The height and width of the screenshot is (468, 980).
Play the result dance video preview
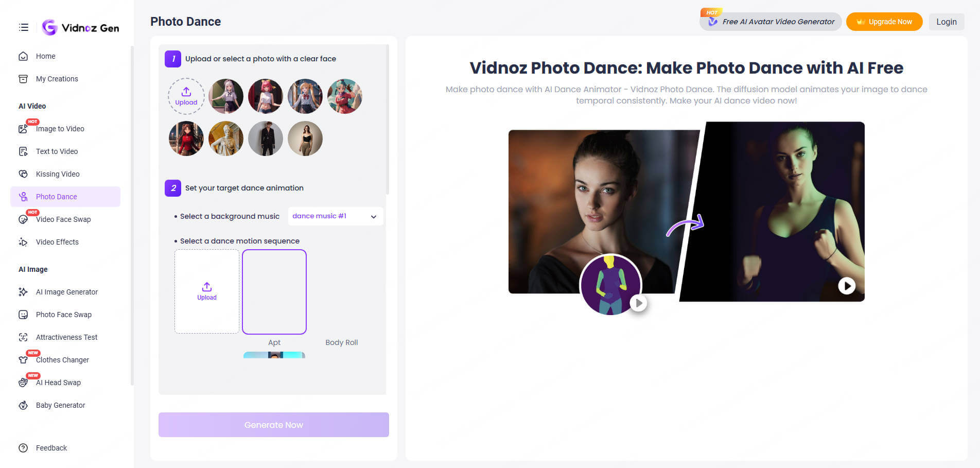point(847,285)
